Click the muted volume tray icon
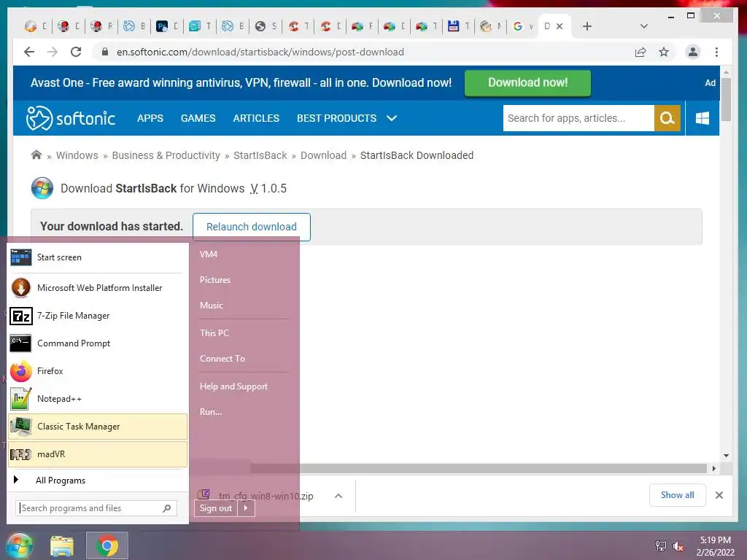This screenshot has height=560, width=747. pyautogui.click(x=678, y=546)
